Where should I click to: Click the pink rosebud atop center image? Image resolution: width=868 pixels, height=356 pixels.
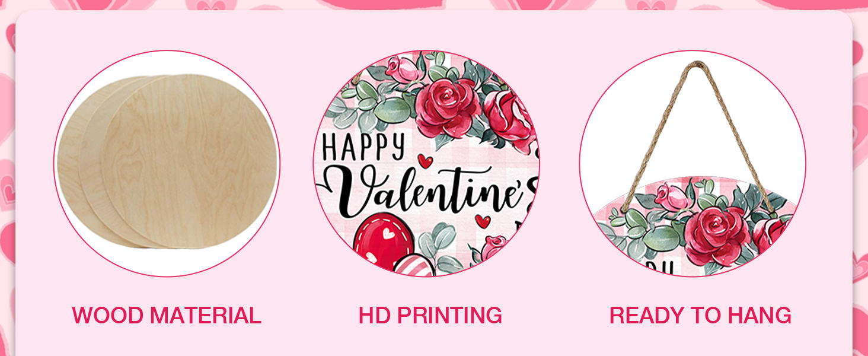(x=403, y=69)
